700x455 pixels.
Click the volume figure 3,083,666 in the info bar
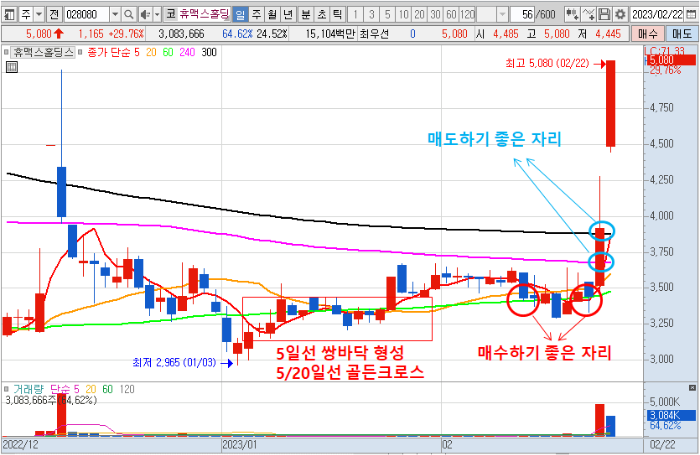click(181, 34)
